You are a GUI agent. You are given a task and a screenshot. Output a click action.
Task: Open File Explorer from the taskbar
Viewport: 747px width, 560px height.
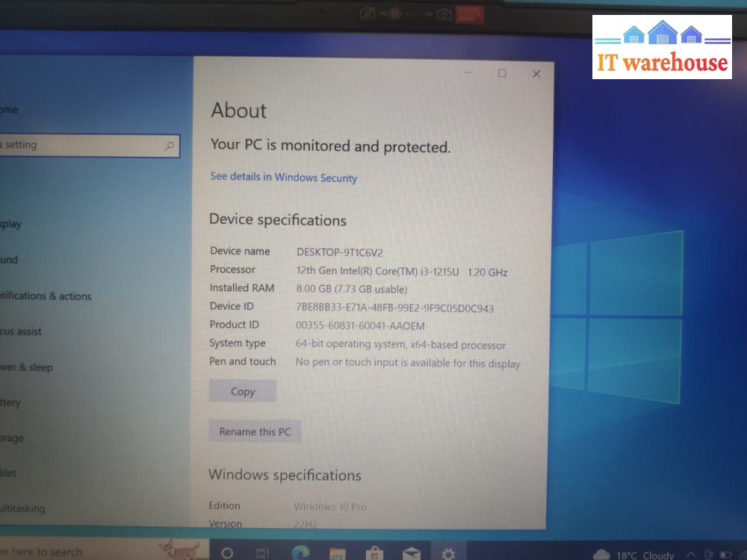tap(338, 553)
